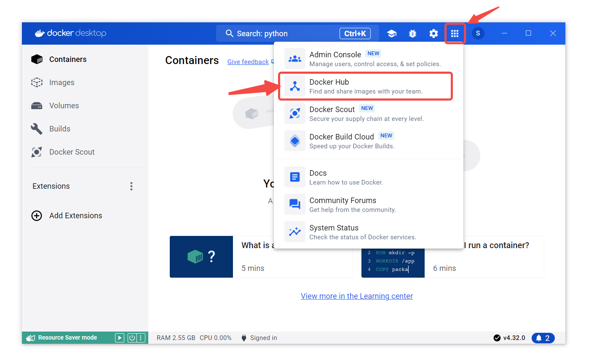The width and height of the screenshot is (594, 364).
Task: Click the Builds wrench icon
Action: (x=37, y=129)
